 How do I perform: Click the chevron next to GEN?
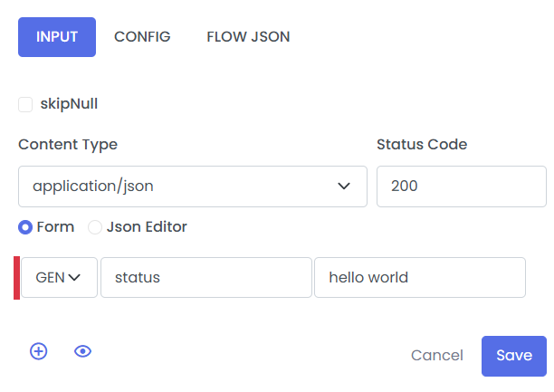click(76, 278)
